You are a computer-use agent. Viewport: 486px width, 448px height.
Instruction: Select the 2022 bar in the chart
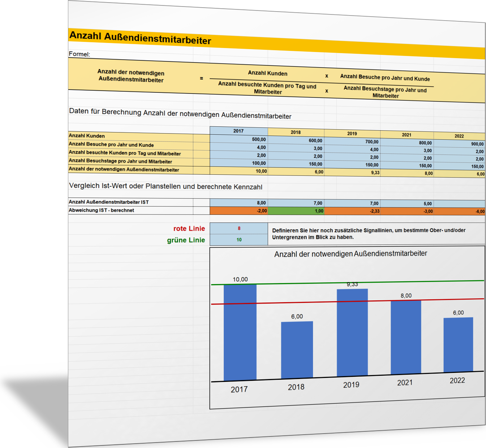458,345
